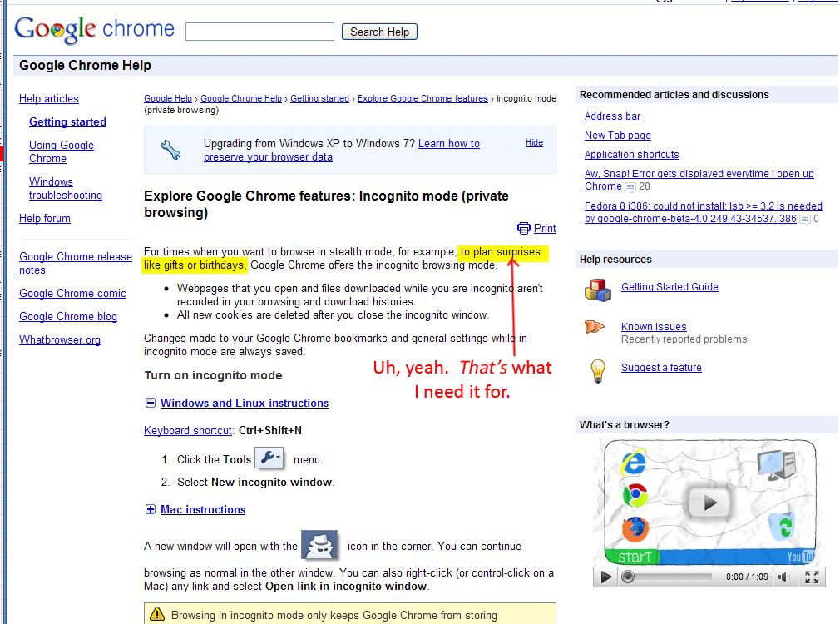Click the YouTube logo on video
The width and height of the screenshot is (840, 624).
tap(800, 557)
